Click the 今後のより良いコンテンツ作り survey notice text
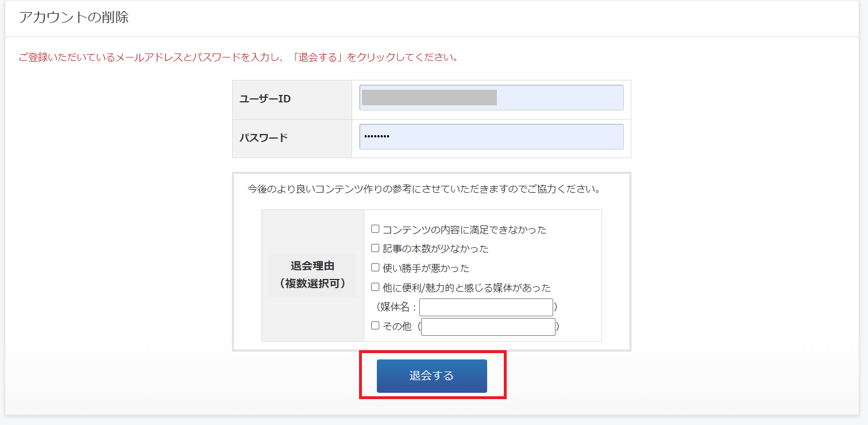868x425 pixels. point(424,189)
